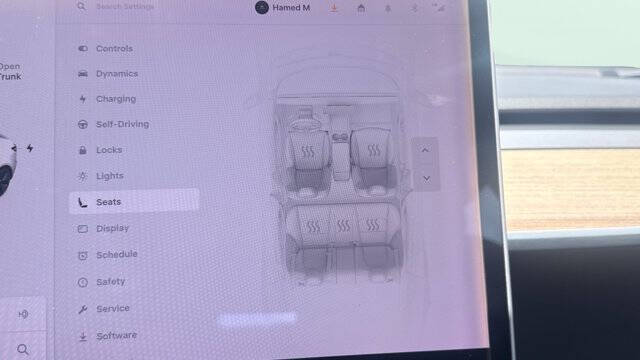Open notifications via the bell icon
The image size is (640, 360).
[x=388, y=8]
